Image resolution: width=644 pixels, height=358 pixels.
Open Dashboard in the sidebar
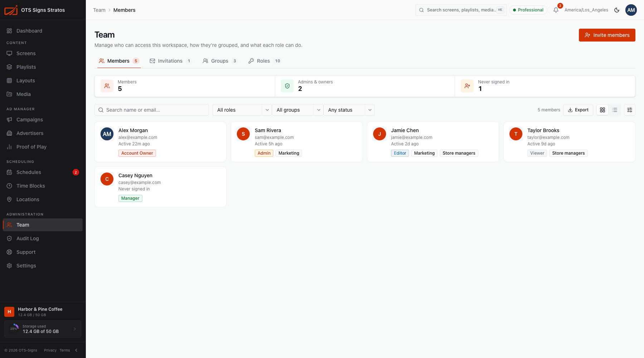(x=43, y=31)
